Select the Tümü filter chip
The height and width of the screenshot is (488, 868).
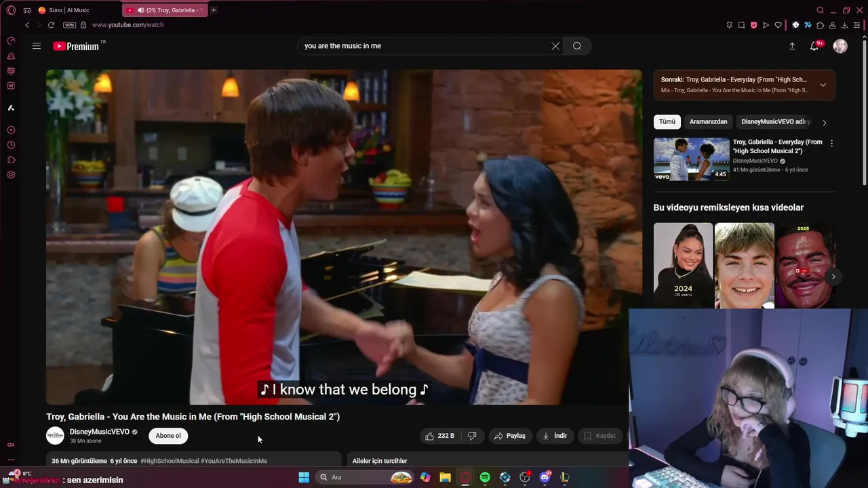667,122
